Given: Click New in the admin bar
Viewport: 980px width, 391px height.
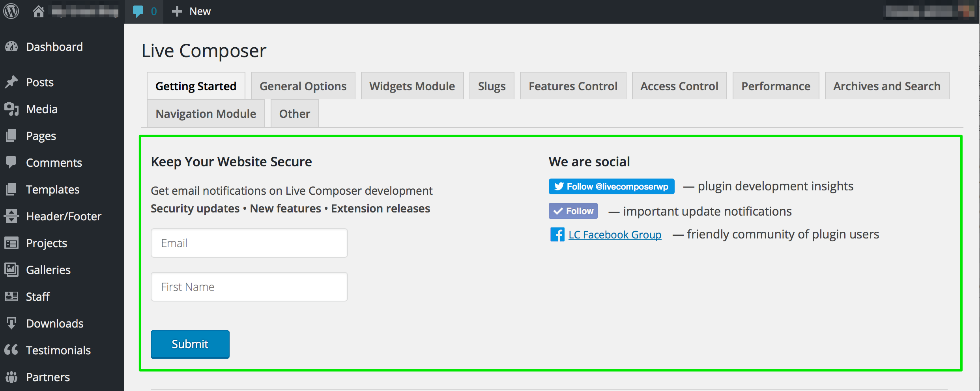Looking at the screenshot, I should coord(200,11).
